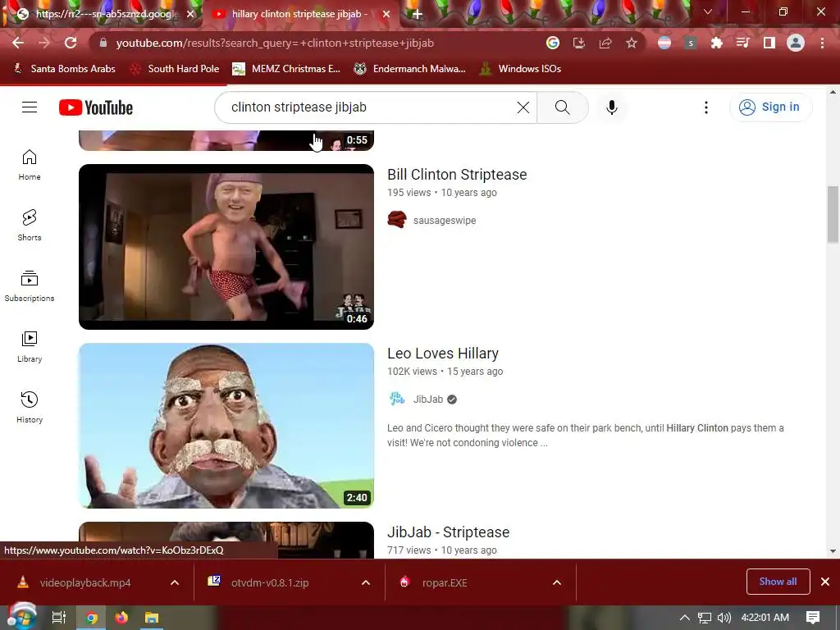Viewport: 840px width, 630px height.
Task: Click the magnifier search button
Action: 563,107
